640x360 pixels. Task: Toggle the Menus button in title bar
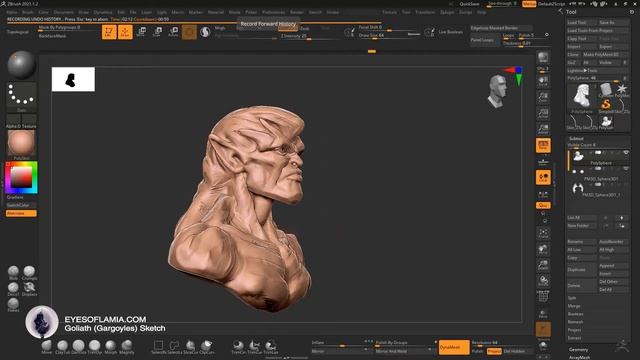click(529, 4)
